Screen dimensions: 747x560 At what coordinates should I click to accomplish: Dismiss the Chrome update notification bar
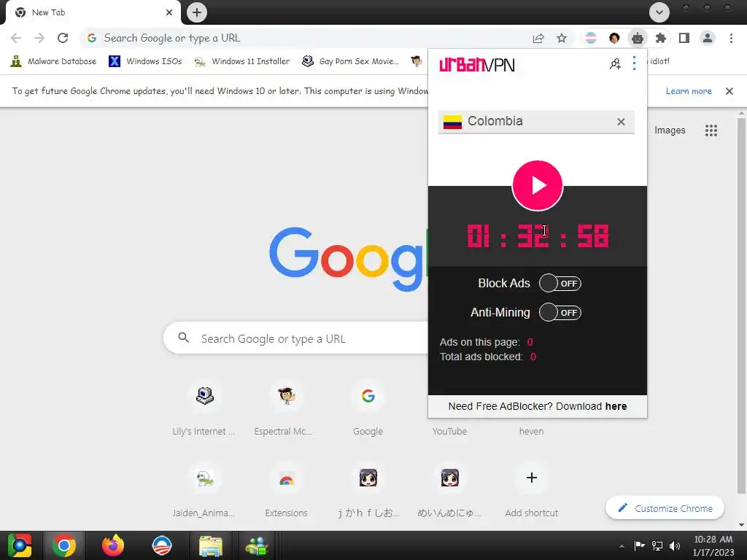pyautogui.click(x=729, y=91)
